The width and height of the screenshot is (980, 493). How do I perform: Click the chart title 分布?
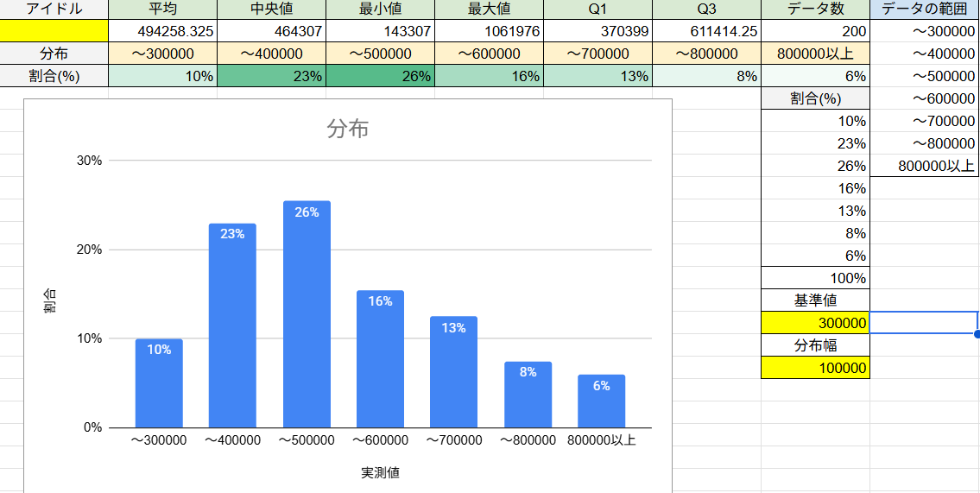[x=348, y=129]
